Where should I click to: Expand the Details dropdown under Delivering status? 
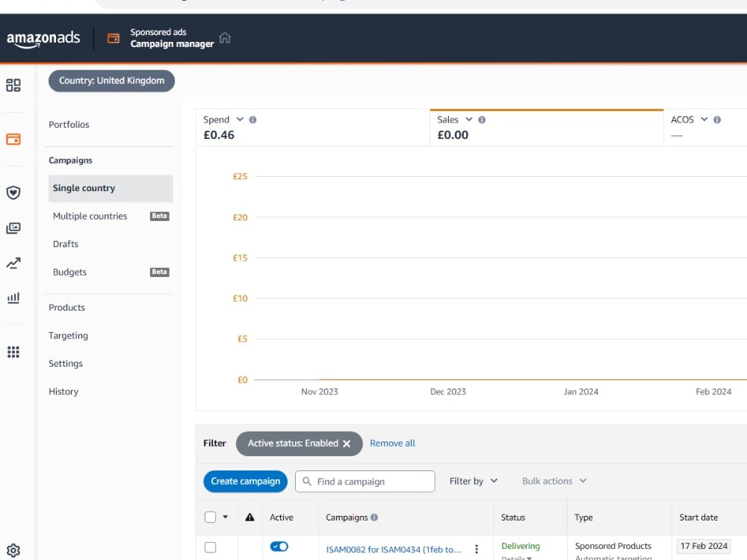point(516,557)
